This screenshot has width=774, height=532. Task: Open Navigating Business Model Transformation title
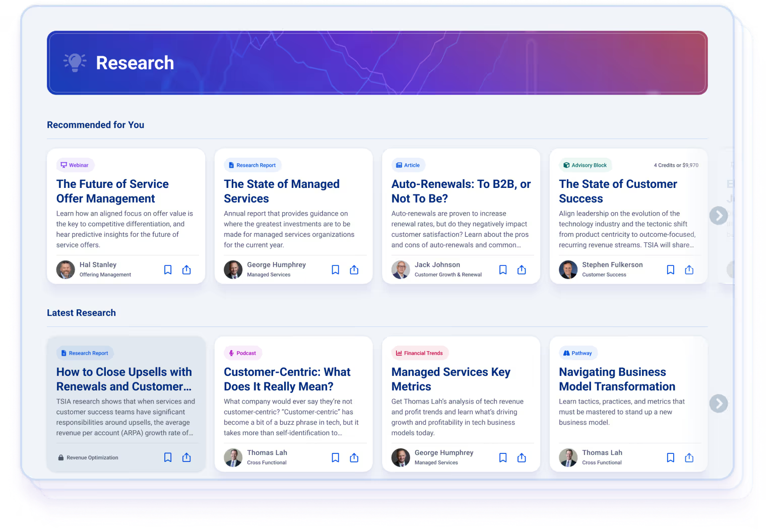coord(617,379)
